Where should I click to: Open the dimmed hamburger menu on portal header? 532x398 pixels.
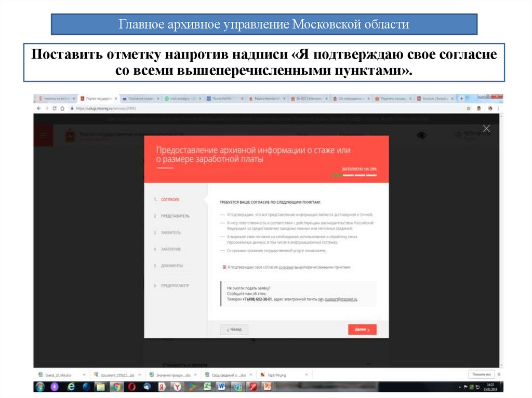click(43, 135)
